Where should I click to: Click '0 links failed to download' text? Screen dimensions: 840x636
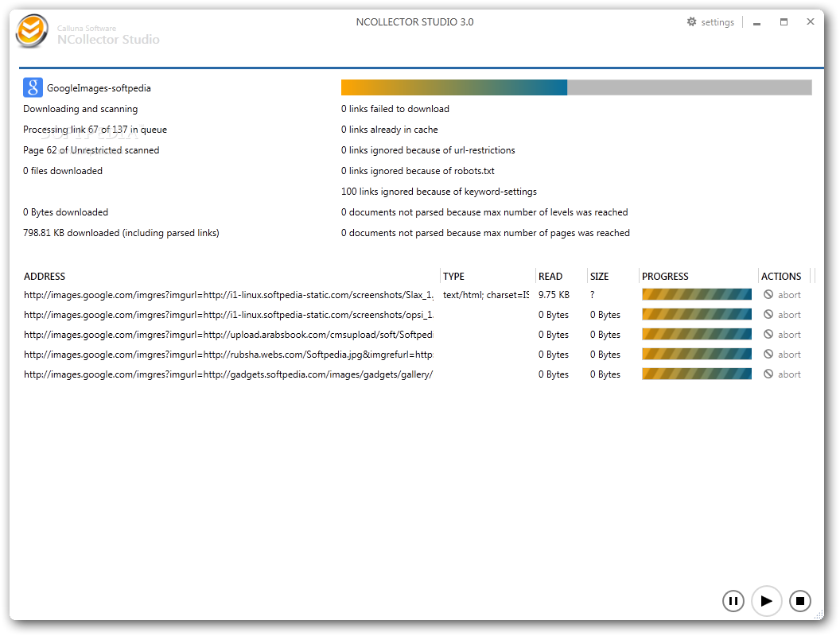pyautogui.click(x=395, y=109)
